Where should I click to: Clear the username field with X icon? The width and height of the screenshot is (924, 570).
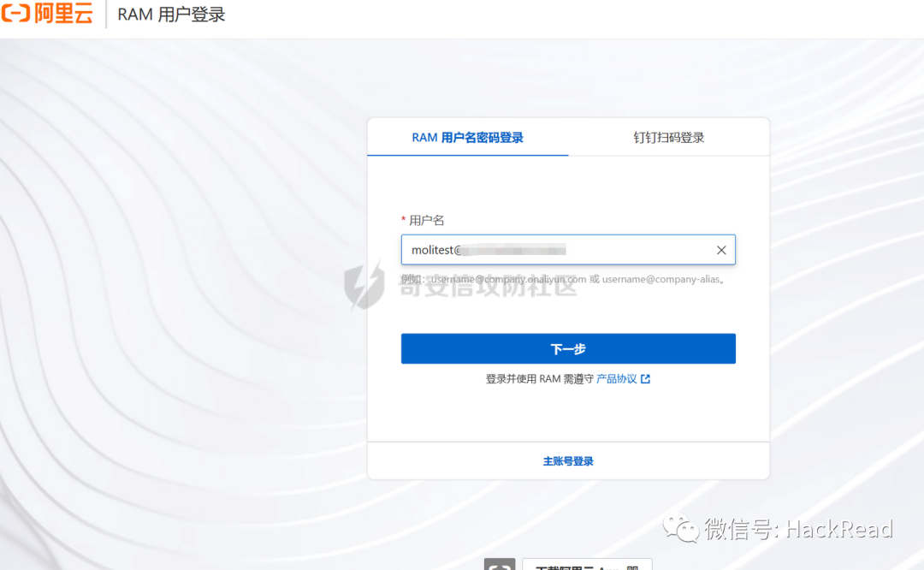[x=721, y=250]
